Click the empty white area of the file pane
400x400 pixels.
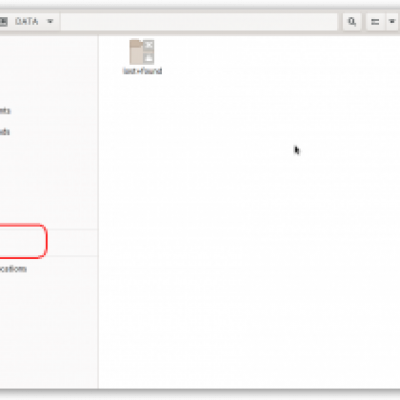[249, 233]
